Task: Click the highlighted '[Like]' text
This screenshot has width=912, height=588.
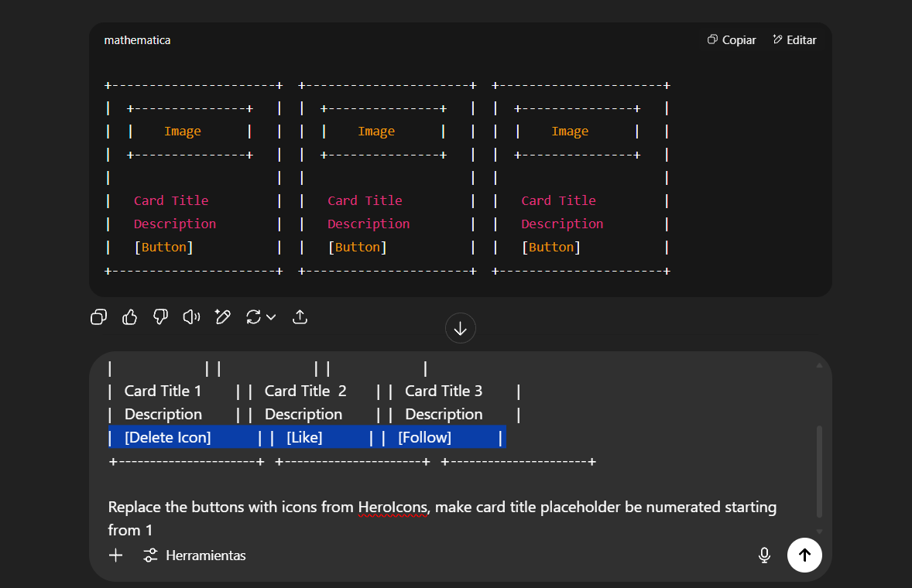Action: coord(304,437)
